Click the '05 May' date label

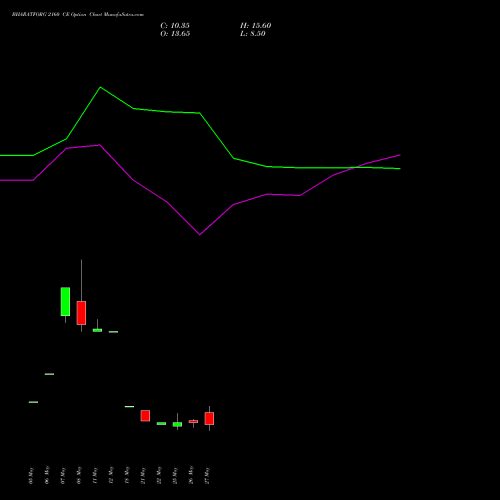point(31,476)
